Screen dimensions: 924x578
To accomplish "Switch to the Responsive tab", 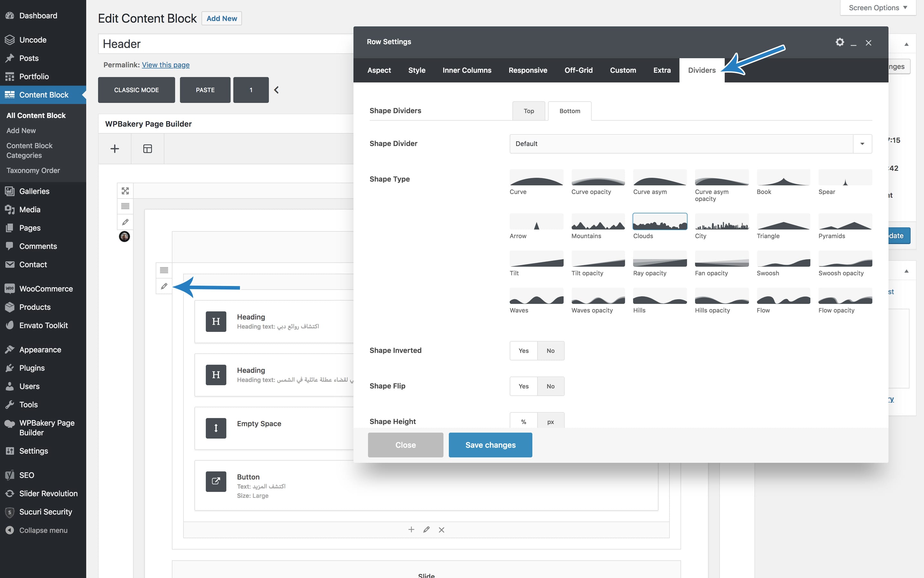I will click(x=527, y=70).
